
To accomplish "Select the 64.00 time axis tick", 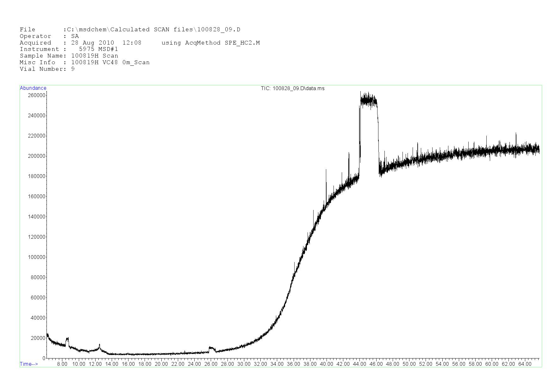I will [525, 364].
